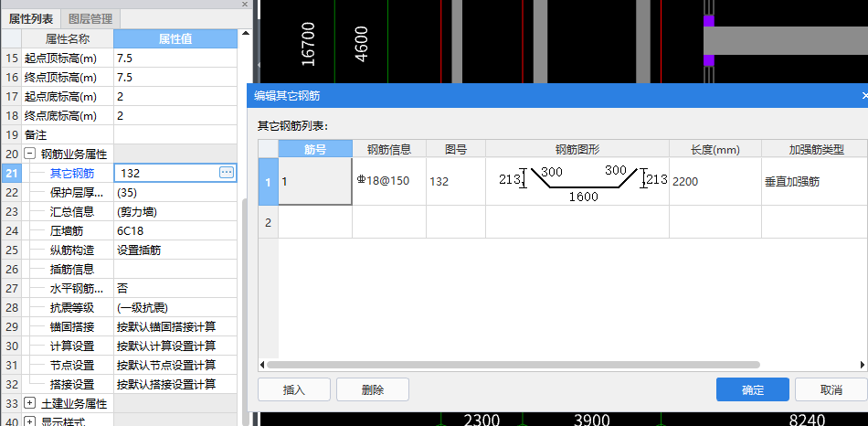Click the 筋号 cell with value 1
The image size is (868, 426).
tap(315, 181)
